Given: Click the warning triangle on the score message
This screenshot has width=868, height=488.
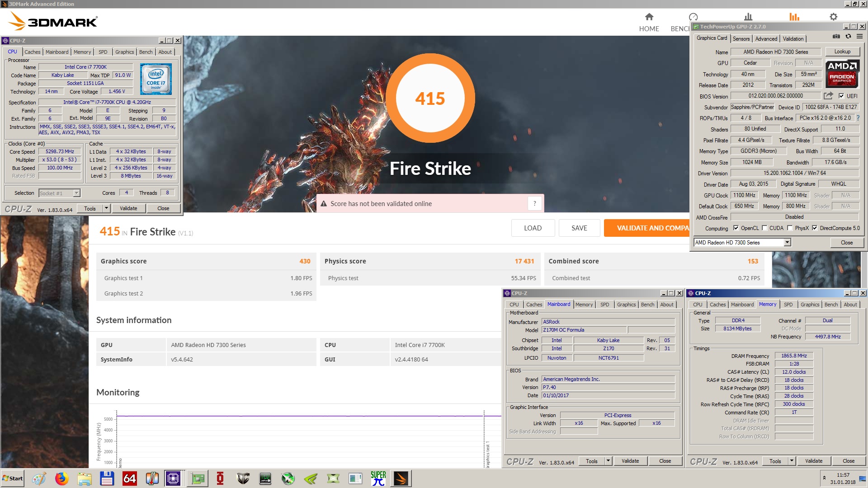Looking at the screenshot, I should point(324,204).
